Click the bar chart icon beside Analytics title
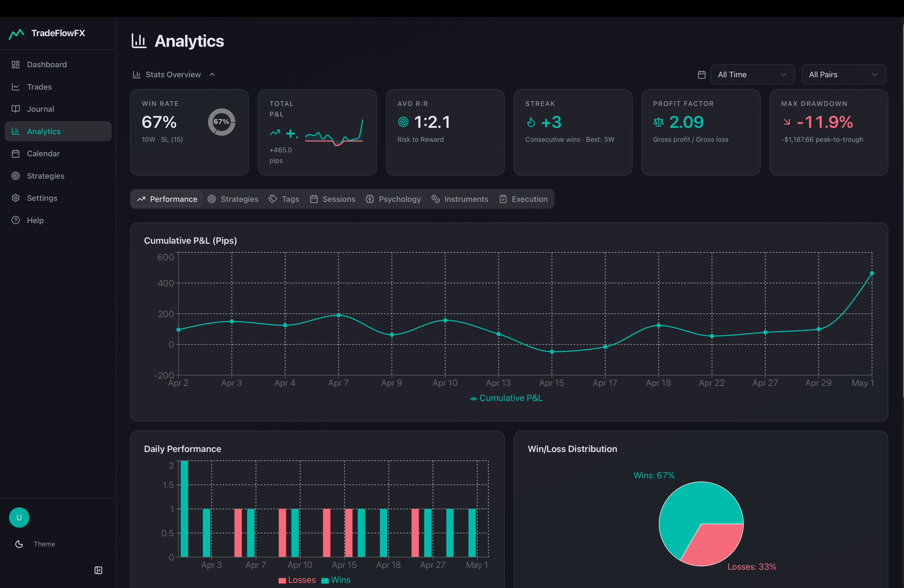Screen dimensions: 904x588 (x=139, y=41)
